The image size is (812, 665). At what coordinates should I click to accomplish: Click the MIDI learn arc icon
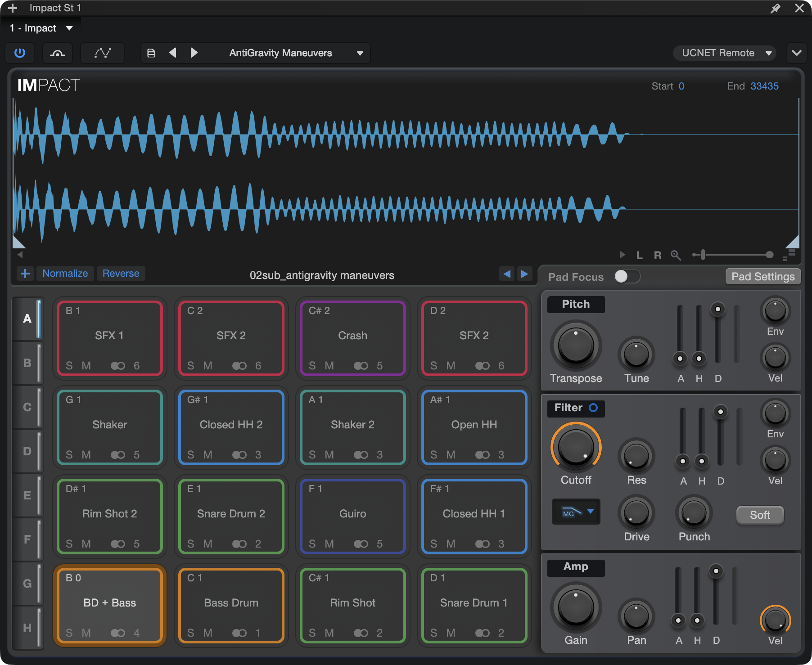pos(57,53)
